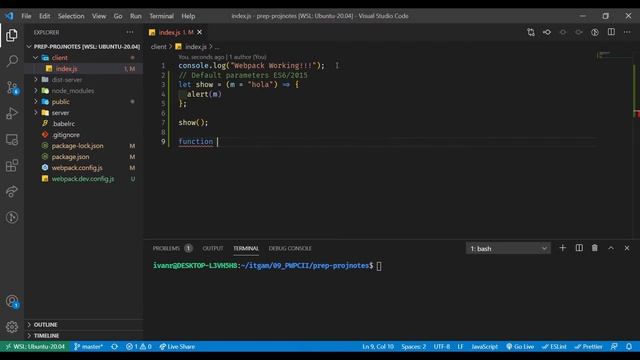Start Live Share from status bar
This screenshot has width=640, height=360.
coord(177,347)
